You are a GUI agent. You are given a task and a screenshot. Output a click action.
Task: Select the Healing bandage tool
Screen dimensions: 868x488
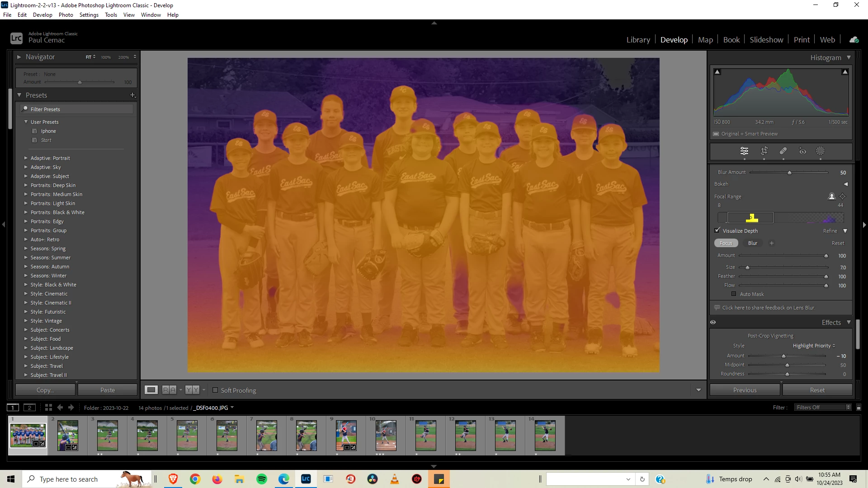pyautogui.click(x=783, y=151)
